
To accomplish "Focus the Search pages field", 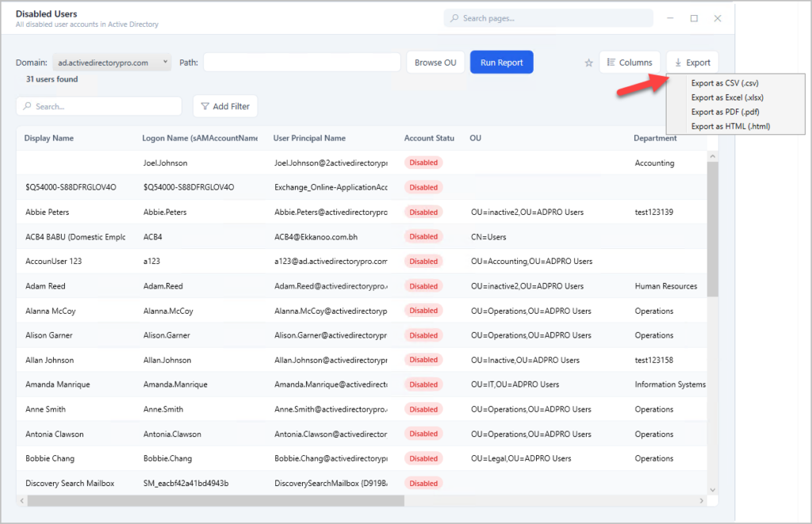I will [x=549, y=18].
